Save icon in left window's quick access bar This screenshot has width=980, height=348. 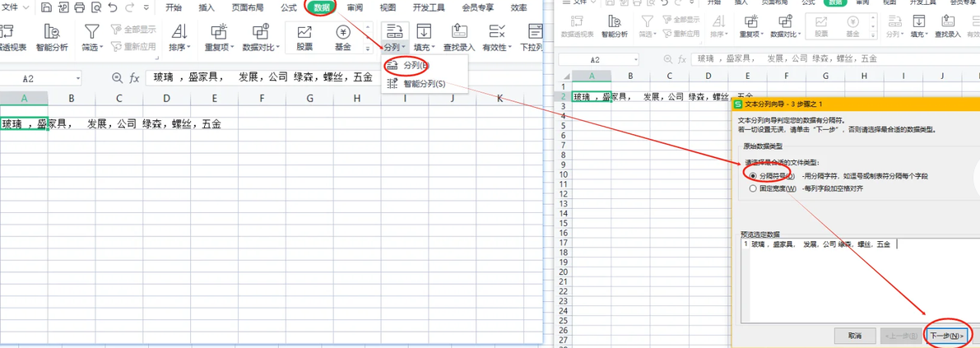pyautogui.click(x=47, y=8)
